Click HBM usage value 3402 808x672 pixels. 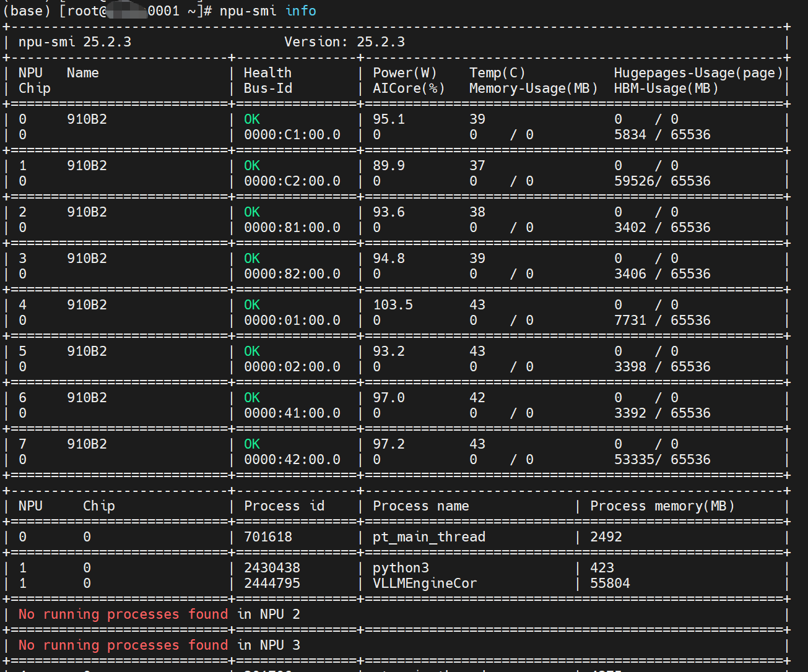point(630,228)
